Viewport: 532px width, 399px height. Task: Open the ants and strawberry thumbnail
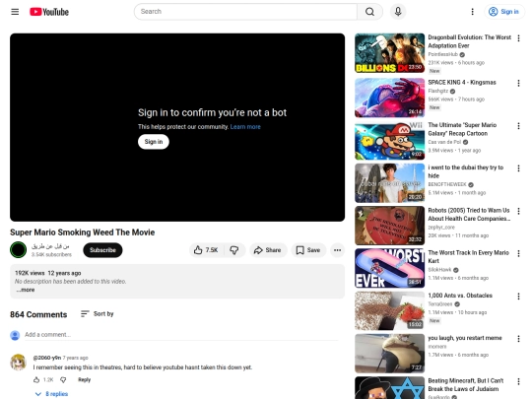coord(389,310)
